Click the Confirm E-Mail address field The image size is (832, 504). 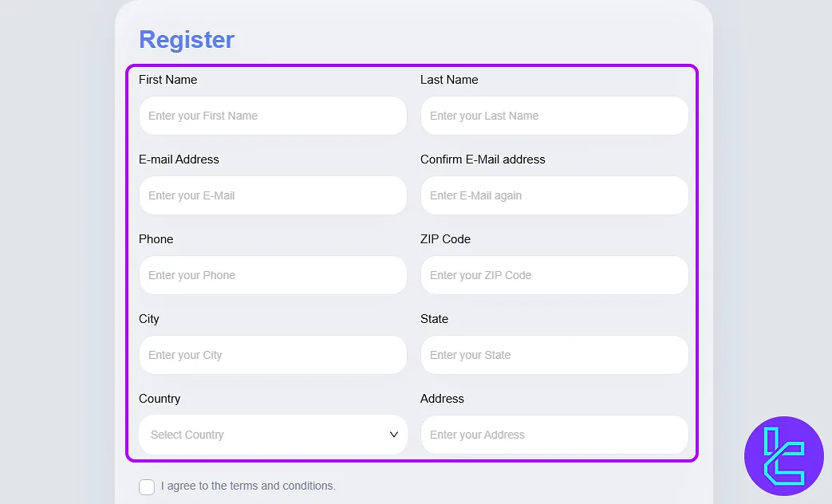click(554, 195)
